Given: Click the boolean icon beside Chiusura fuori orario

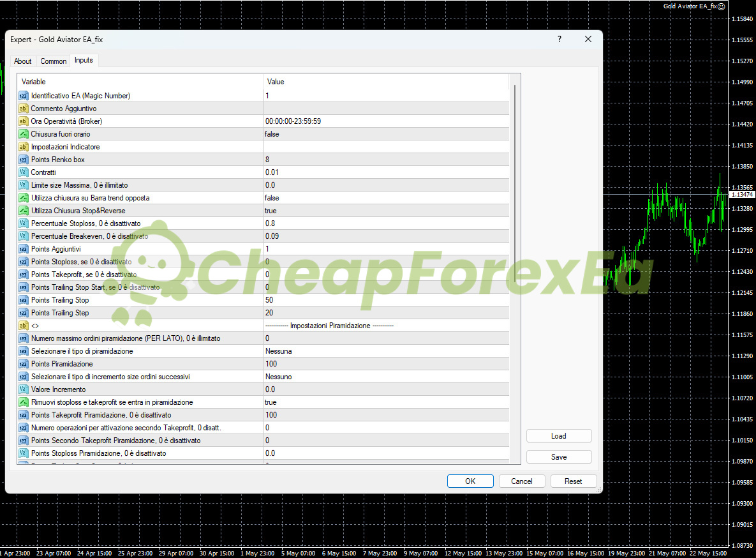Looking at the screenshot, I should click(x=23, y=134).
